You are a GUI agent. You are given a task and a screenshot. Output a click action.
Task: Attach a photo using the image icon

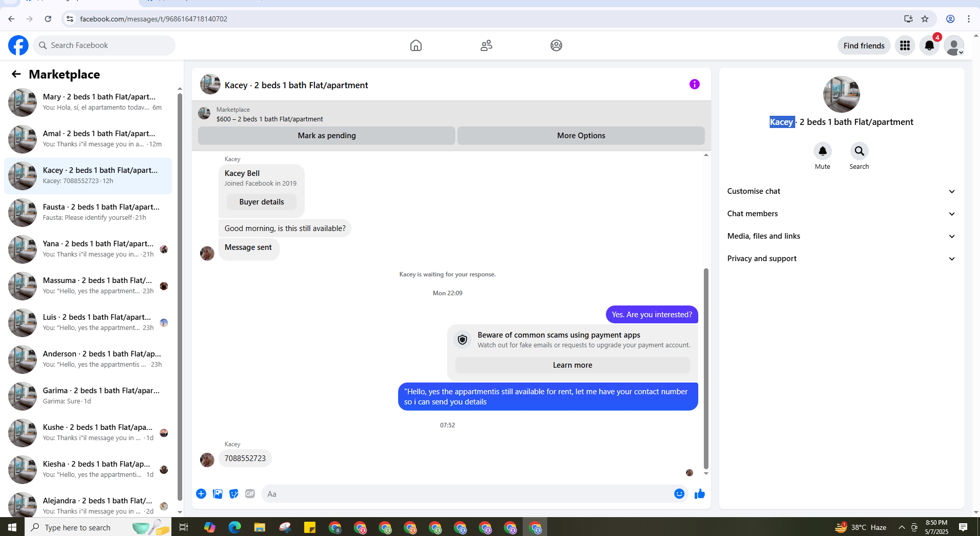[217, 494]
